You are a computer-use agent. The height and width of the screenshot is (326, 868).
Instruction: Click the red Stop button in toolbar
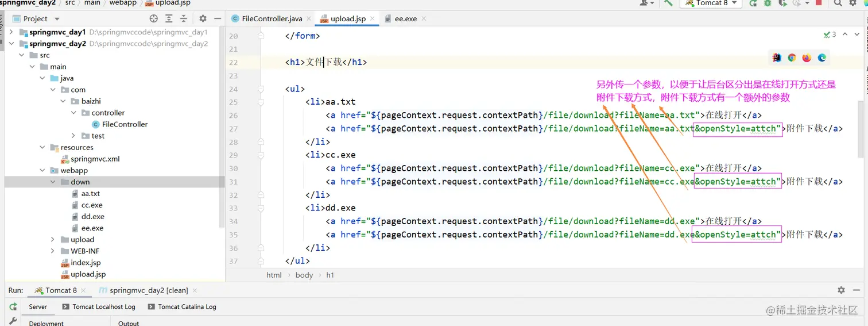point(819,3)
